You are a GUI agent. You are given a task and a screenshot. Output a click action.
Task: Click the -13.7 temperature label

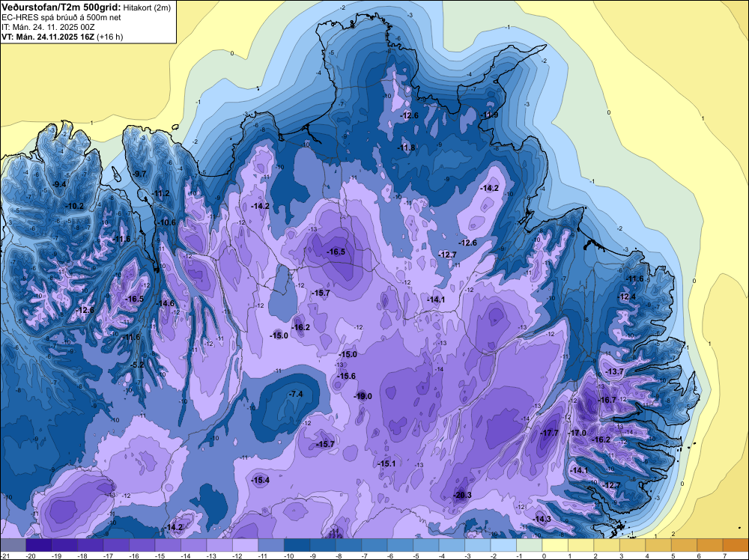(x=614, y=371)
